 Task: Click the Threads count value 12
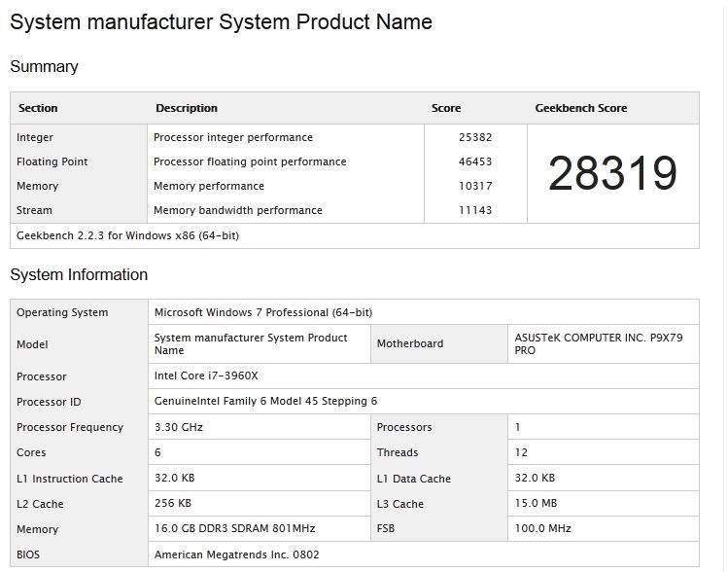(x=521, y=453)
